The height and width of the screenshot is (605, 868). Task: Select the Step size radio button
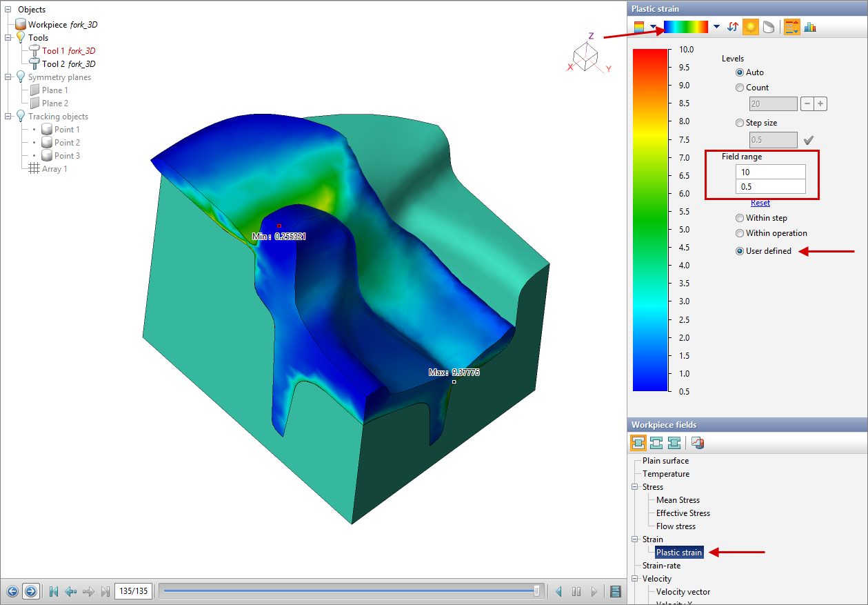[740, 123]
